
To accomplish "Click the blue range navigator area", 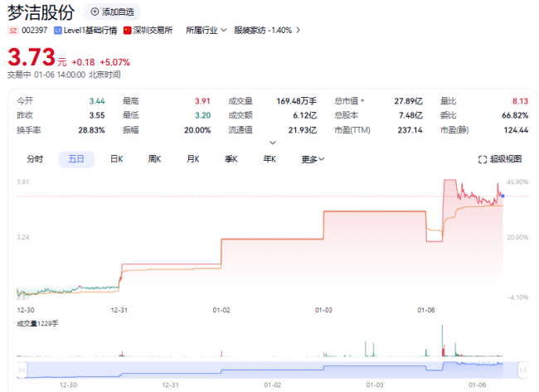I will coord(272,370).
